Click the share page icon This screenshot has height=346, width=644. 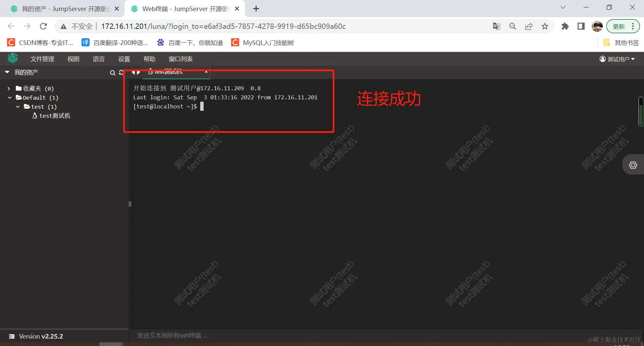pyautogui.click(x=529, y=26)
